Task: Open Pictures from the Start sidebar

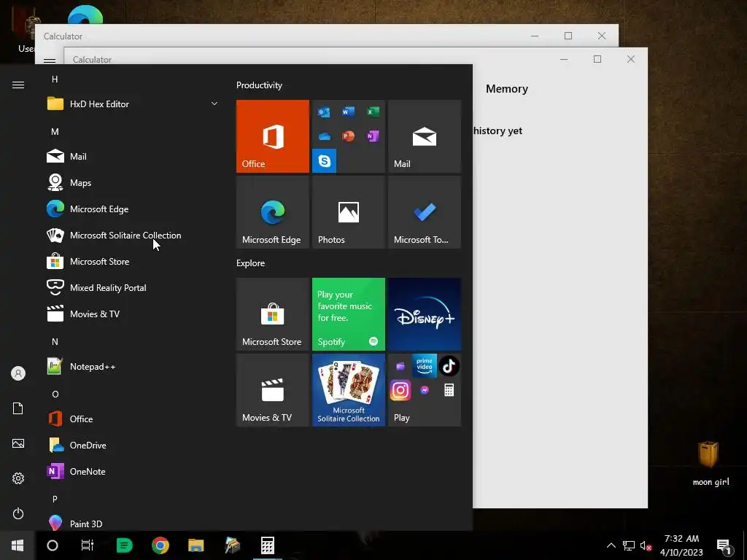Action: click(x=18, y=443)
